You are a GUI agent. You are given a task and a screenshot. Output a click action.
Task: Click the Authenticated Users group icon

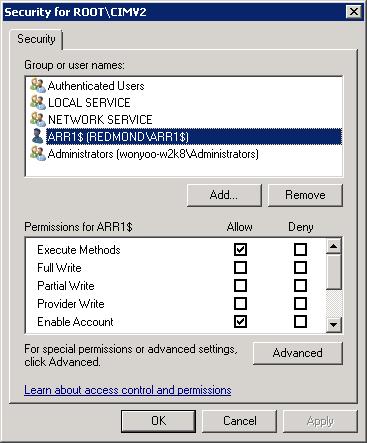click(x=38, y=86)
